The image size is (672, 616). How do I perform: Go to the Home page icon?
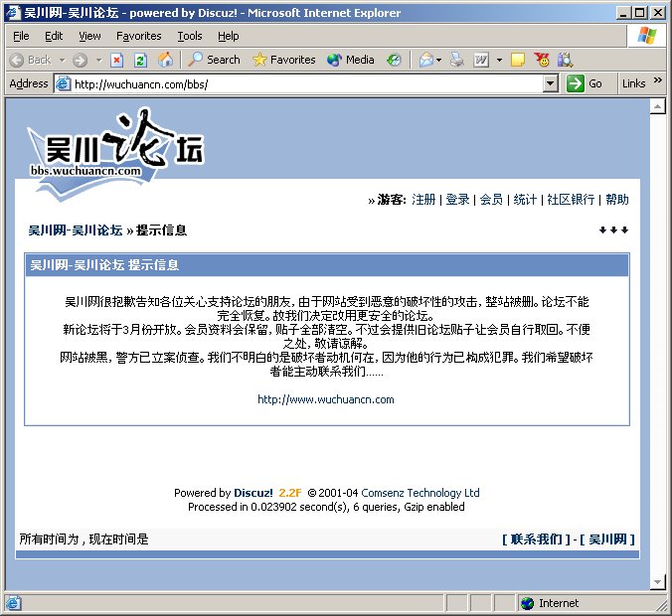click(165, 60)
